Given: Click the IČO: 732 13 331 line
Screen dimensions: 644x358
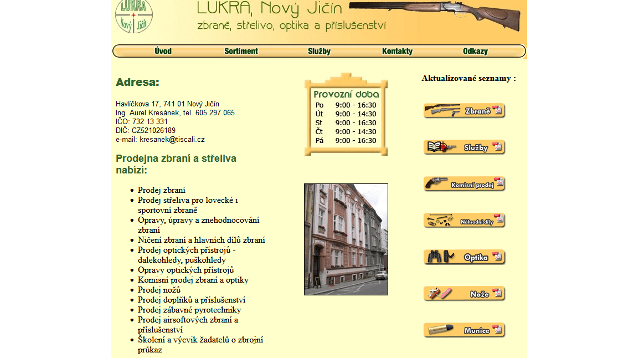Looking at the screenshot, I should (x=142, y=122).
